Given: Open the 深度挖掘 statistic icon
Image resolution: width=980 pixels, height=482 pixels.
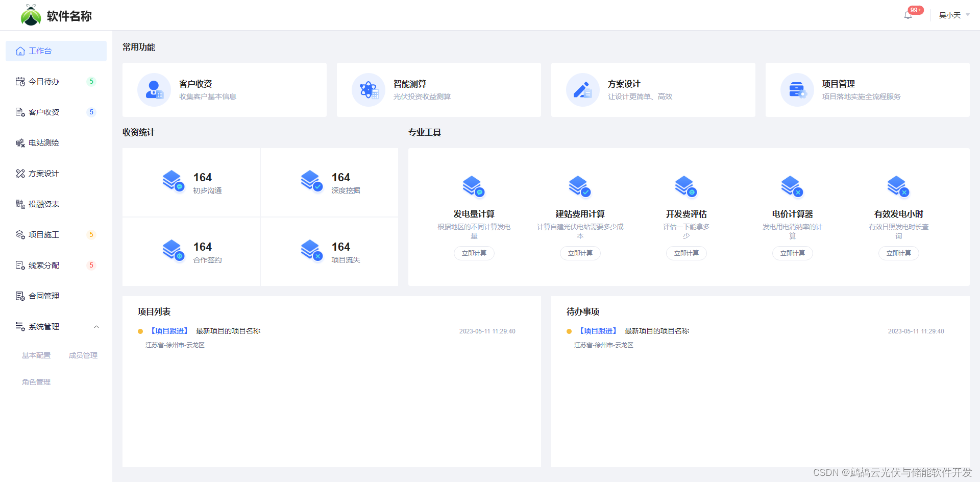Looking at the screenshot, I should point(311,181).
